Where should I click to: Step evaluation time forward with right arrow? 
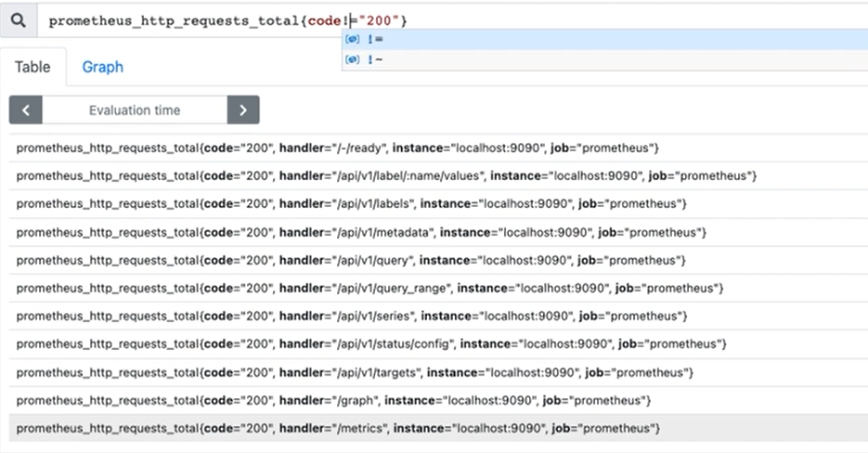(x=243, y=110)
